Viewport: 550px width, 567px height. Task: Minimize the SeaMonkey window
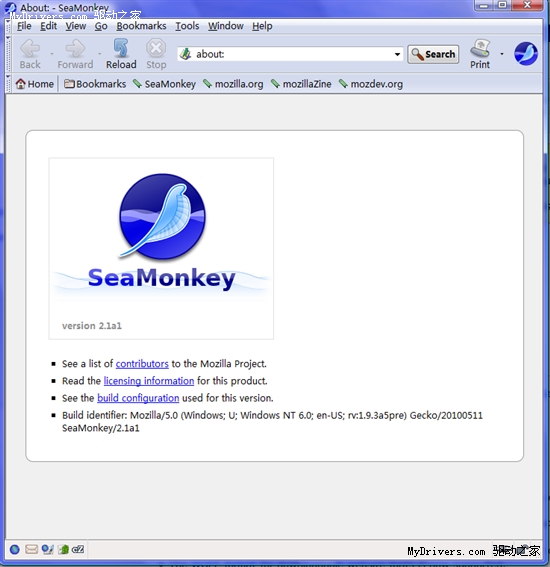(x=484, y=5)
